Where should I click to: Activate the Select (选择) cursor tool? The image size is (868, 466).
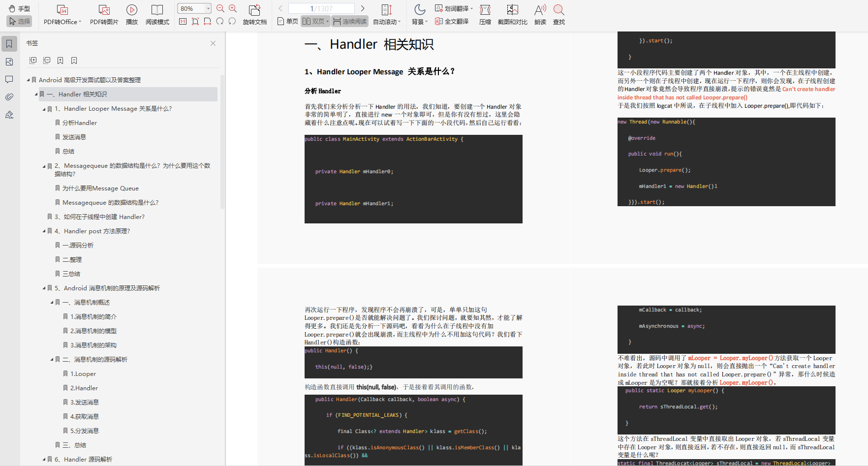(x=19, y=21)
